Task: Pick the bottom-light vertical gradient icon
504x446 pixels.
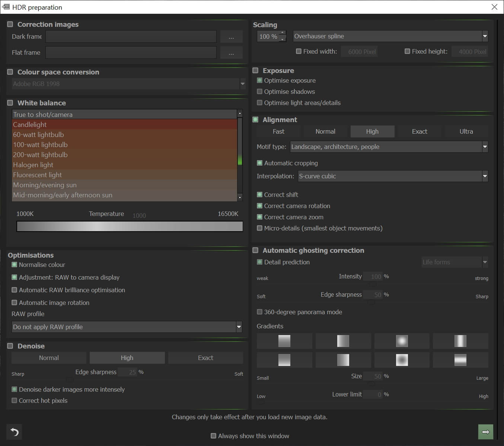Action: coord(284,360)
